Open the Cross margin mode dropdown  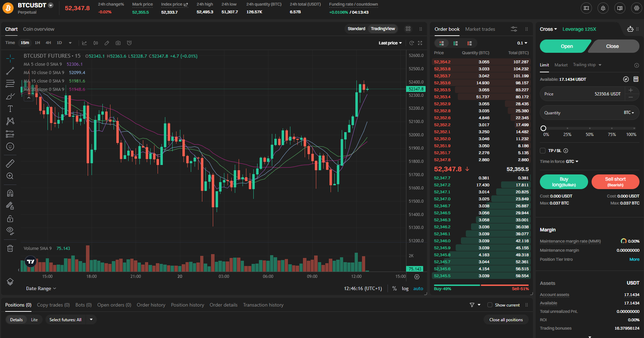pyautogui.click(x=548, y=29)
